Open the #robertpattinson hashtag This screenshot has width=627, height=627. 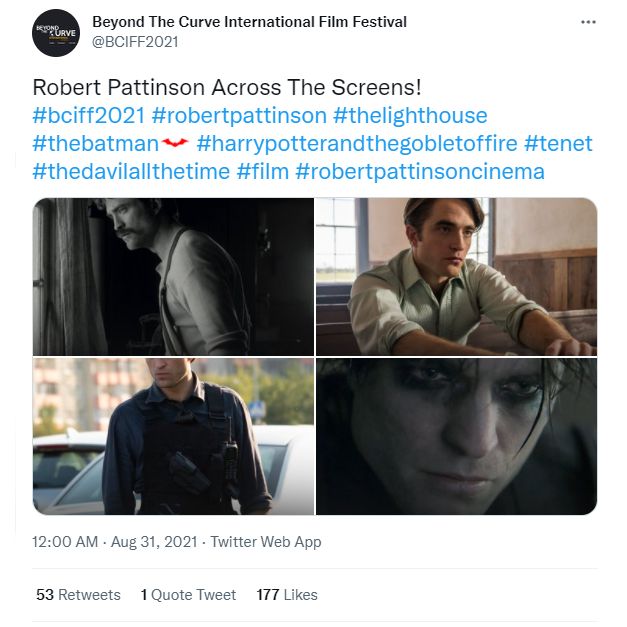235,115
